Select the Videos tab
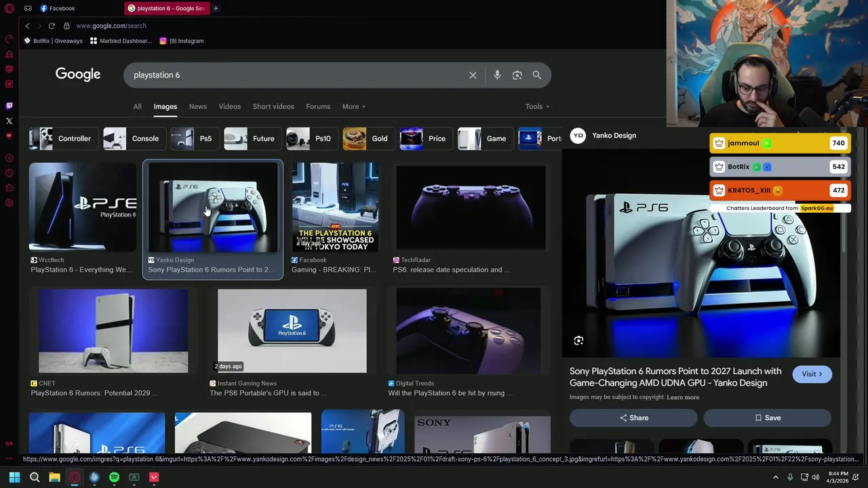 point(230,106)
